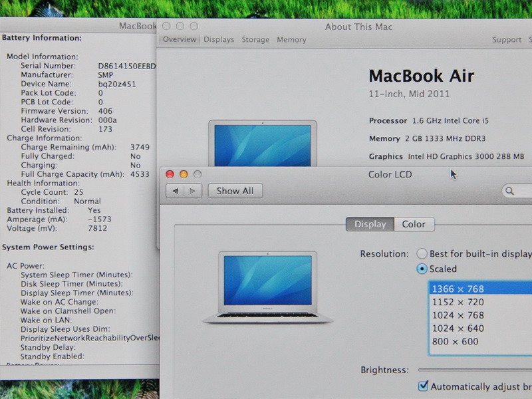Viewport: 532px width, 399px height.
Task: Click the Cycle Count value 25
Action: (78, 192)
